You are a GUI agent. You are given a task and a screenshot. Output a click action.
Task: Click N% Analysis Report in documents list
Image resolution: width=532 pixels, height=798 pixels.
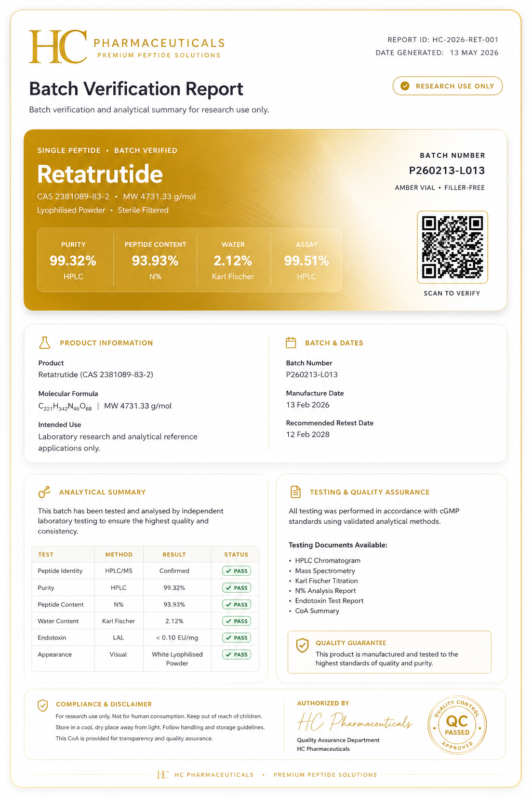click(326, 591)
